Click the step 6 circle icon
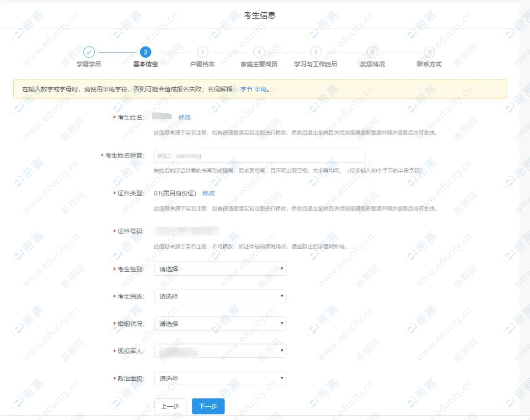Viewport: 530px width, 420px height. coord(372,52)
